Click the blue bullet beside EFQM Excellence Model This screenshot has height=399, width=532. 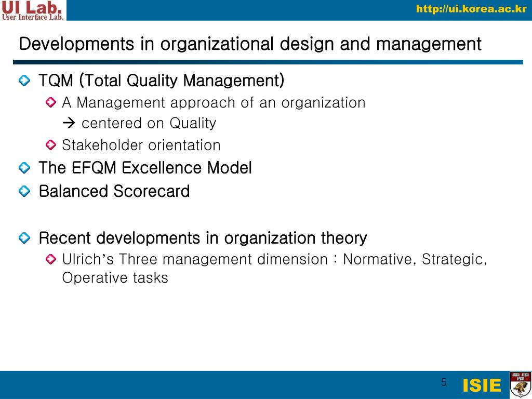tap(24, 168)
